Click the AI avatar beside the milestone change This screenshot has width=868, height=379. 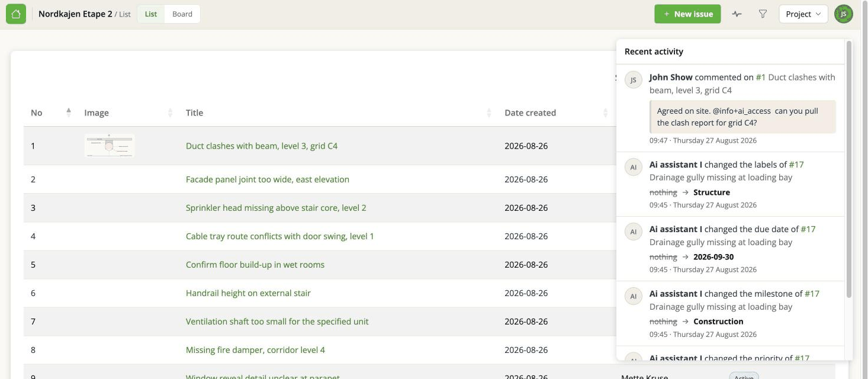pos(634,297)
